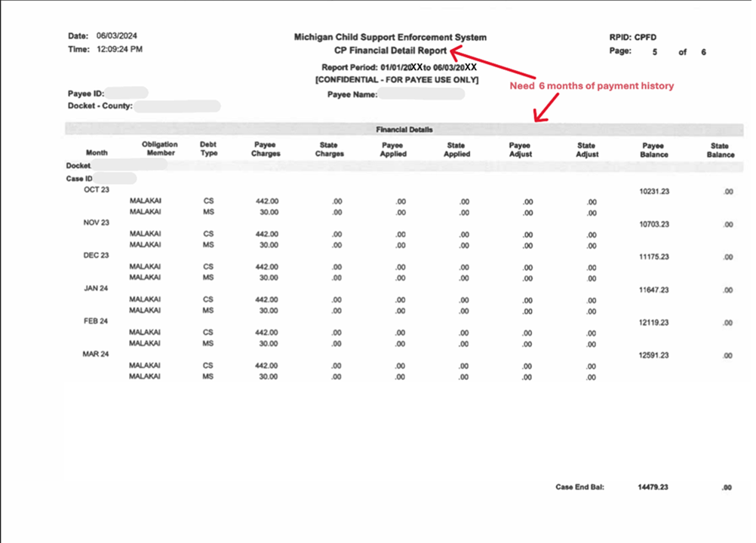
Task: Click the "State Adjust" column header
Action: (587, 150)
